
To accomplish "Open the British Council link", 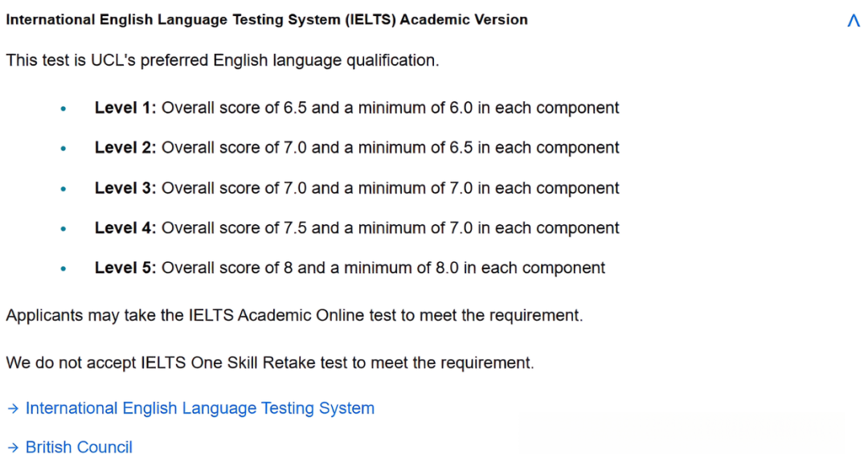I will click(x=79, y=448).
